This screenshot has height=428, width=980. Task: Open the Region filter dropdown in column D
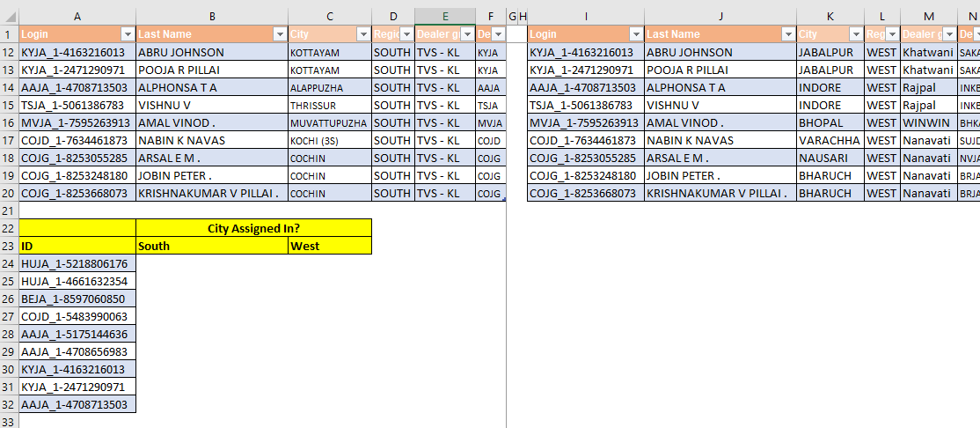pos(406,34)
